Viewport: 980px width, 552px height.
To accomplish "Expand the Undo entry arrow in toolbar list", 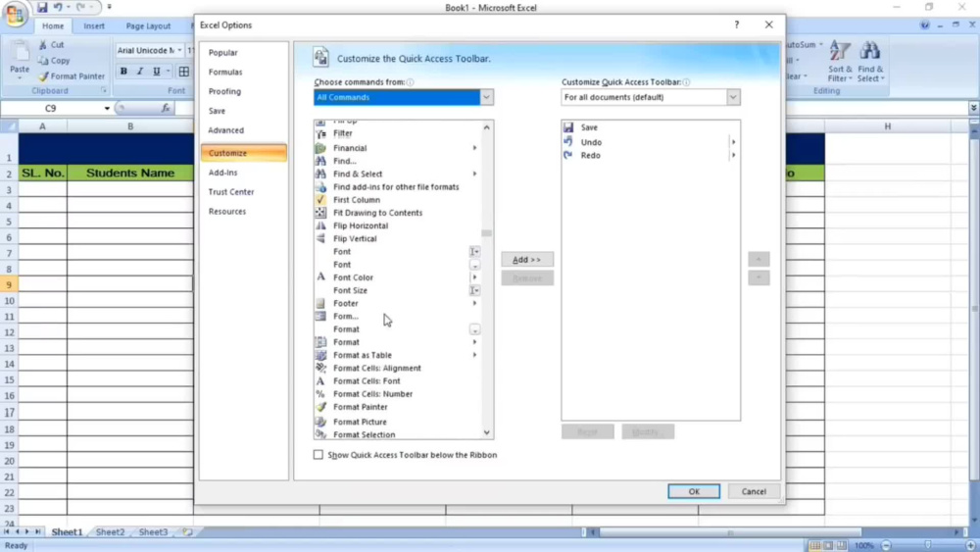I will click(733, 142).
